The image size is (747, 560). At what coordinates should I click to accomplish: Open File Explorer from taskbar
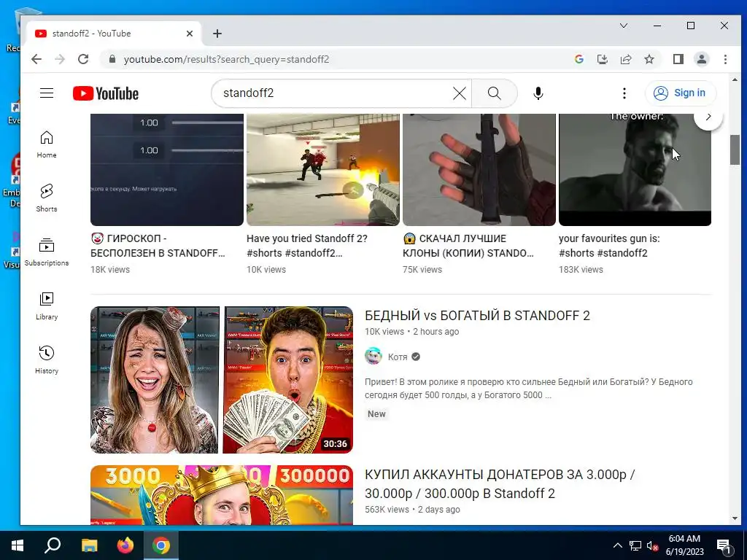tap(89, 545)
